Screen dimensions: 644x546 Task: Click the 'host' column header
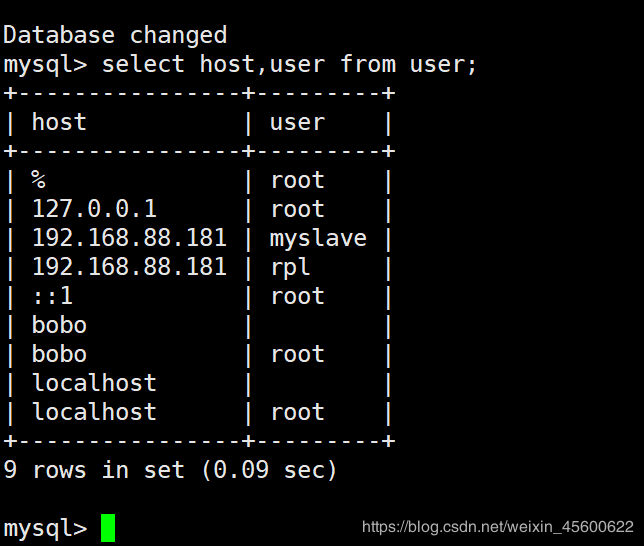[x=59, y=122]
